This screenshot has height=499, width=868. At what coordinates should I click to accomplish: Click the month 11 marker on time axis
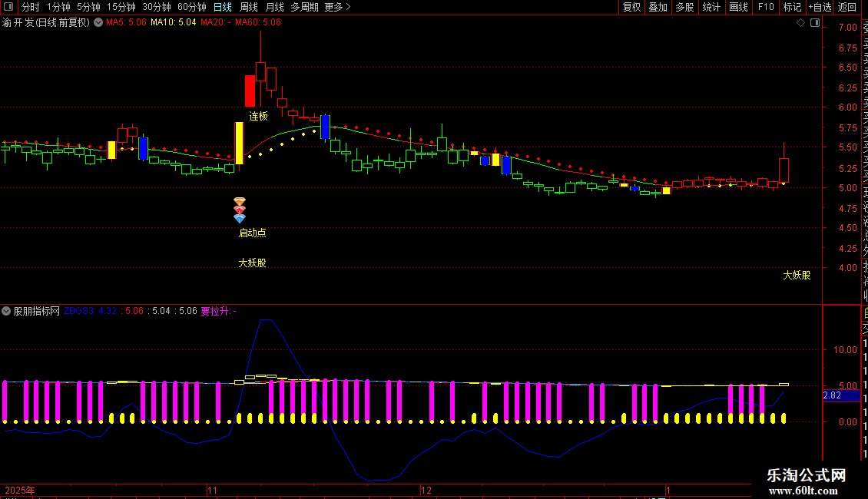point(213,491)
